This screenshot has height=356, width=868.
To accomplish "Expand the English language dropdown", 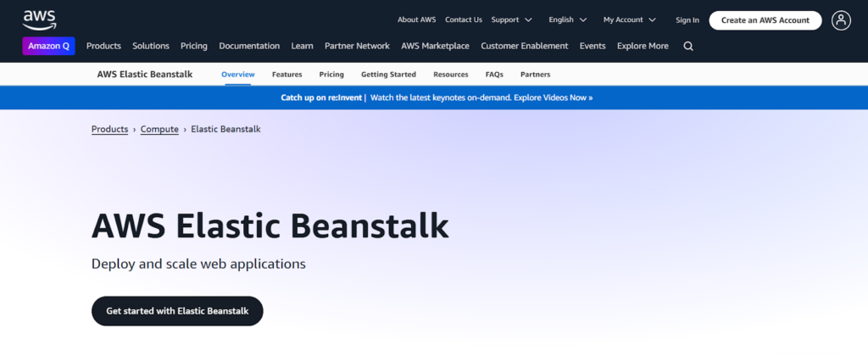I will point(567,20).
